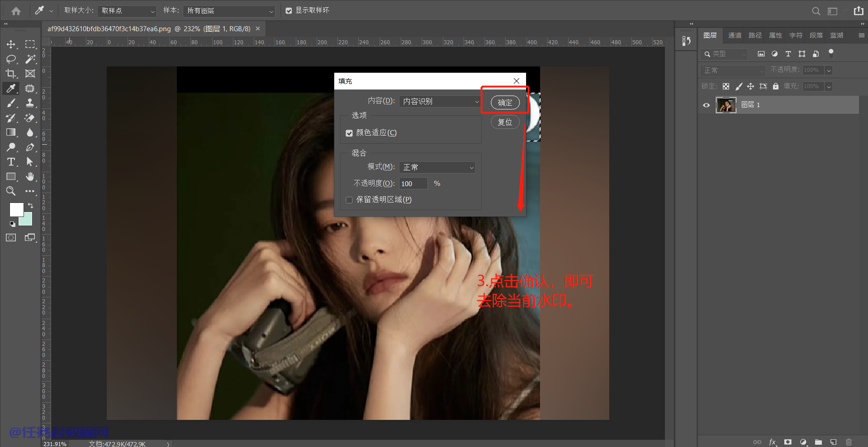
Task: Select the Type tool
Action: point(11,162)
